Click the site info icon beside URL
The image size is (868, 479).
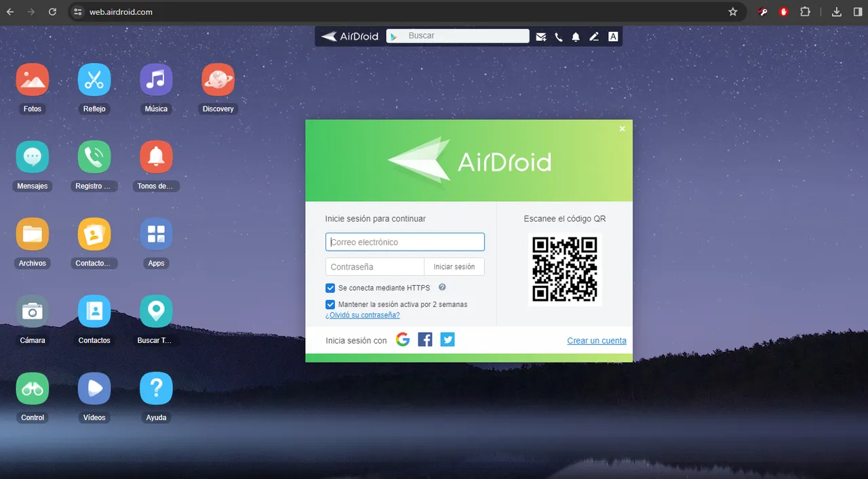[77, 12]
